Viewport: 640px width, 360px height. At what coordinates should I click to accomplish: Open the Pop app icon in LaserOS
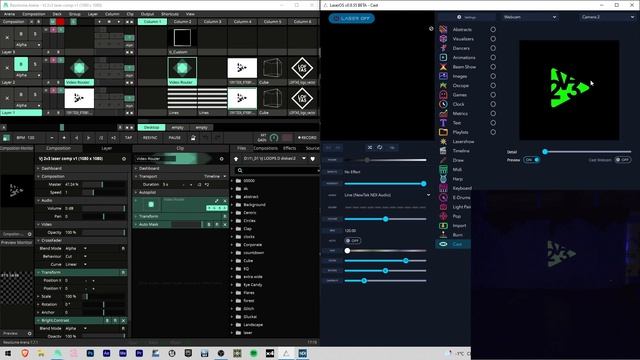443,216
